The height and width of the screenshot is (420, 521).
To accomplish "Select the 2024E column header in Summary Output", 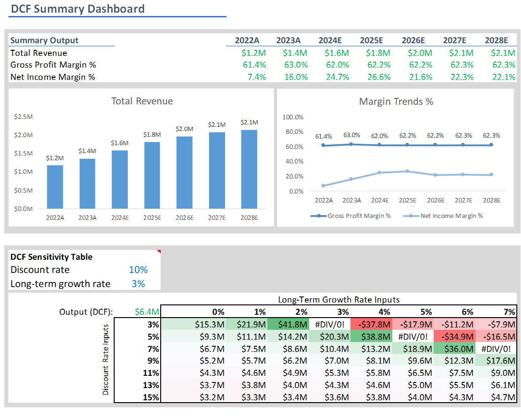I will [x=330, y=40].
